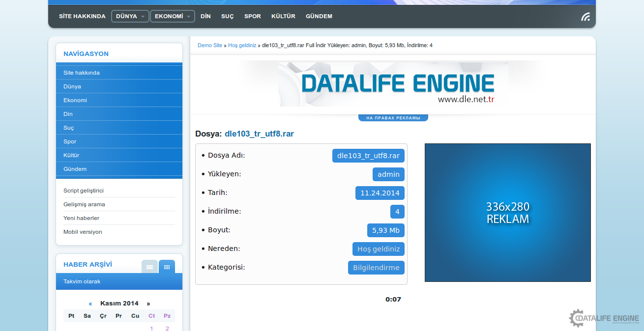Click calendar day 1
The height and width of the screenshot is (331, 644).
click(151, 328)
